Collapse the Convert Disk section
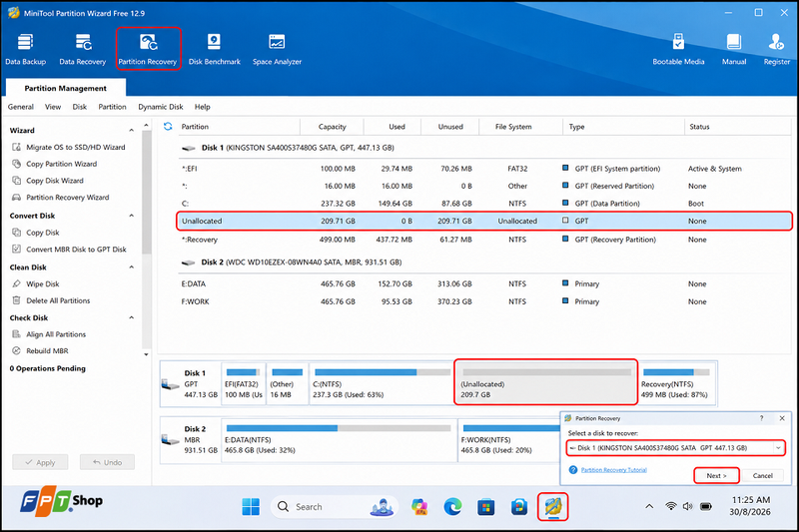The image size is (799, 532). (132, 216)
